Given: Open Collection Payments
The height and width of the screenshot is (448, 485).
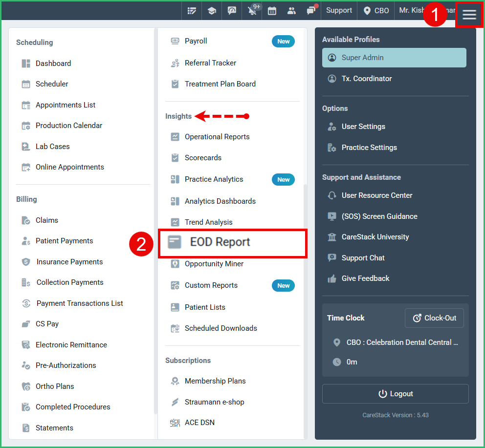Looking at the screenshot, I should (x=70, y=282).
